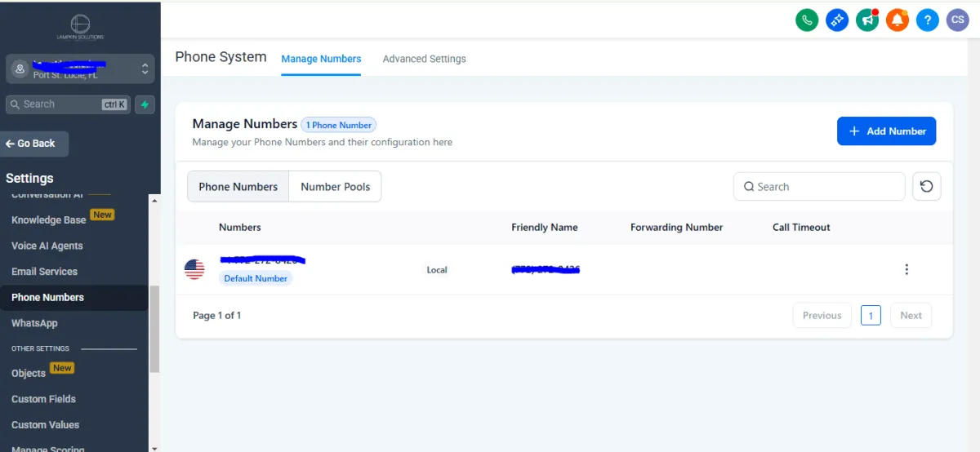The height and width of the screenshot is (452, 980).
Task: Click the Lampkin Solutions logo
Action: pyautogui.click(x=80, y=26)
